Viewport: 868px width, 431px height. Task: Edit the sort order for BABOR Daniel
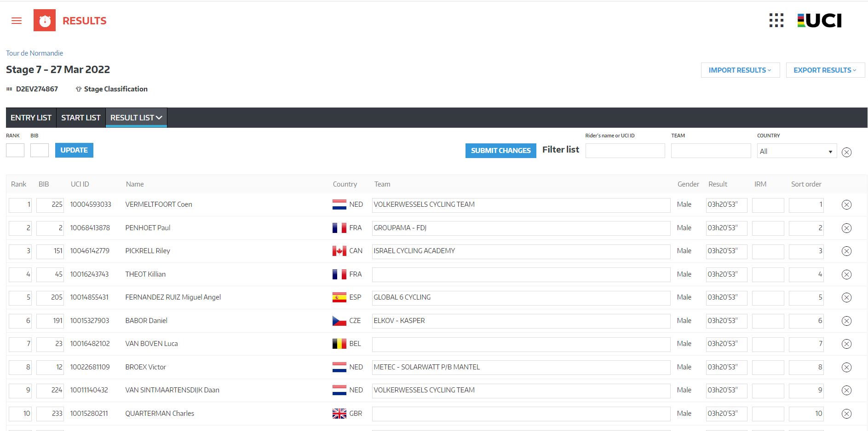(x=806, y=321)
